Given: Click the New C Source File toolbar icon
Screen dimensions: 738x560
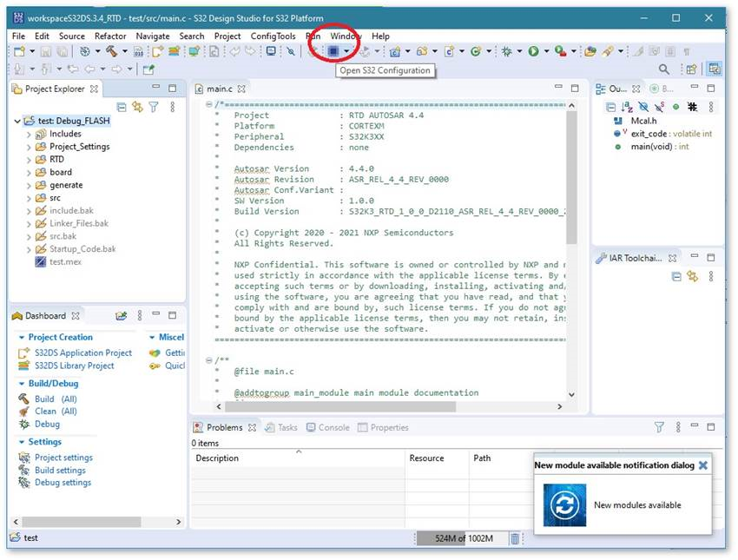Looking at the screenshot, I should 449,51.
